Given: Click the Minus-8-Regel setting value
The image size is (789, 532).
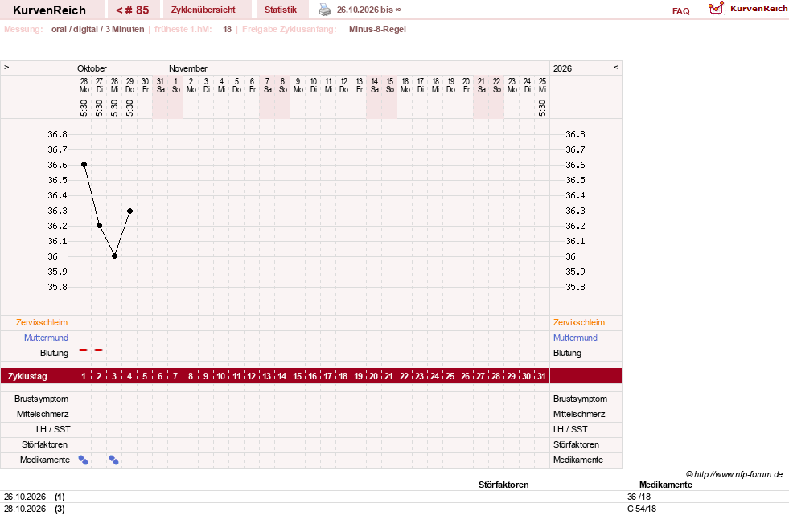Looking at the screenshot, I should [377, 29].
